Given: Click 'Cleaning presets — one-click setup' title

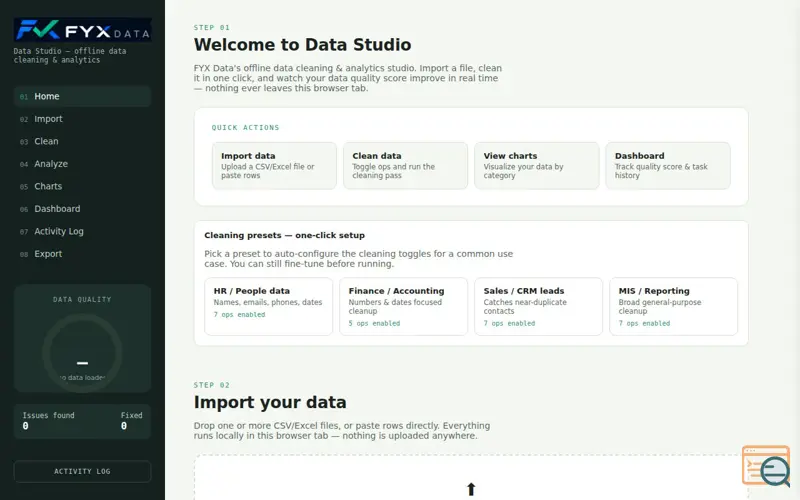Looking at the screenshot, I should tap(285, 235).
